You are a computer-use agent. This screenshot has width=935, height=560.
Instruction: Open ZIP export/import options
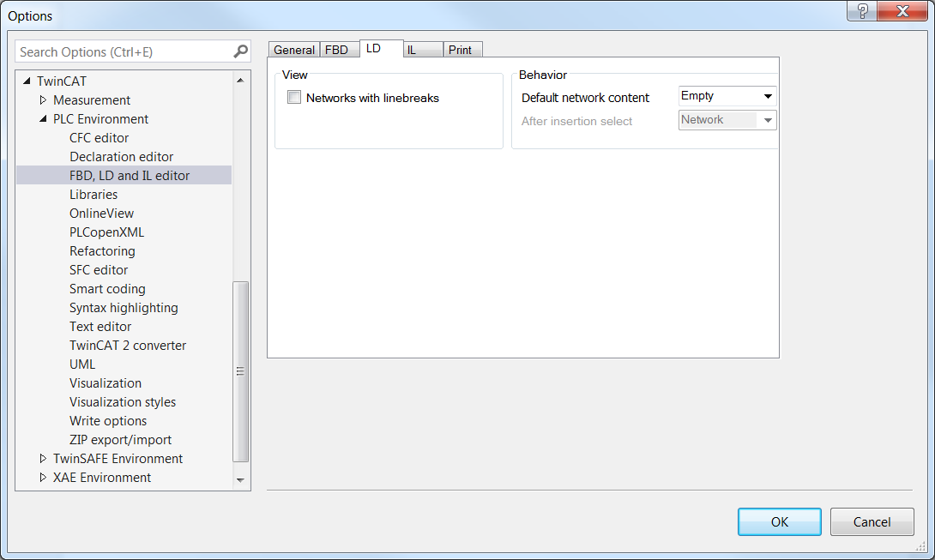pyautogui.click(x=120, y=440)
